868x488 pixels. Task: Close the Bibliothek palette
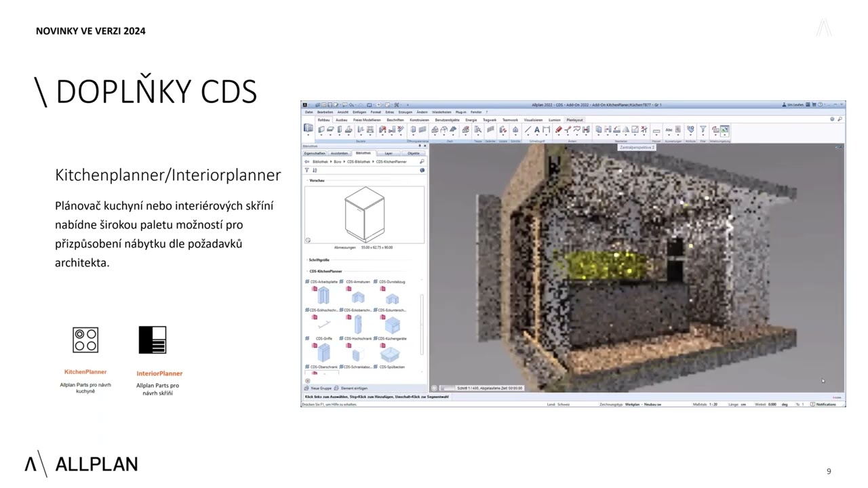click(425, 146)
